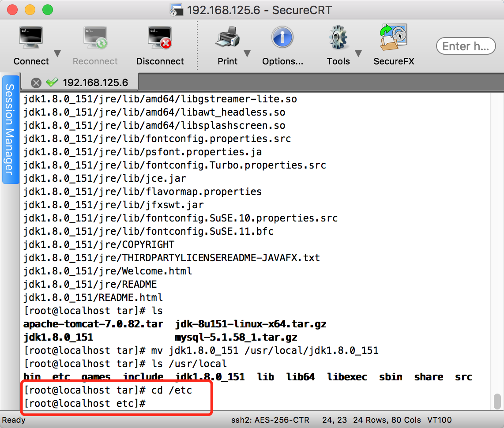
Task: Click the 24 Rows, 80 Cols status entry
Action: pyautogui.click(x=387, y=420)
